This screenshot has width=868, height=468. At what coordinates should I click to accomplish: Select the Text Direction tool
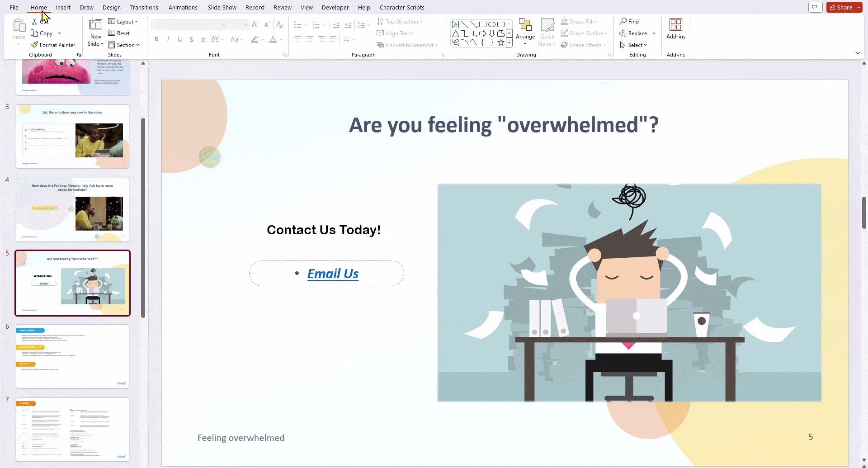click(x=400, y=21)
